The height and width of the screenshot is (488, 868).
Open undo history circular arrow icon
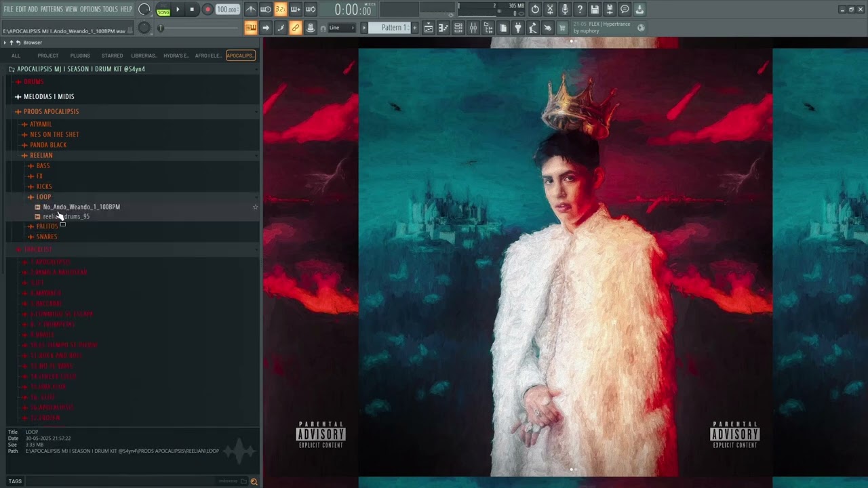[535, 9]
